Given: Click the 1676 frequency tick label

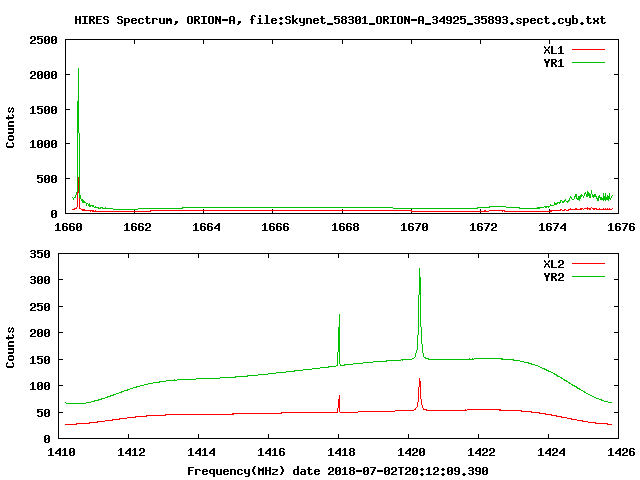Looking at the screenshot, I should pyautogui.click(x=621, y=227).
